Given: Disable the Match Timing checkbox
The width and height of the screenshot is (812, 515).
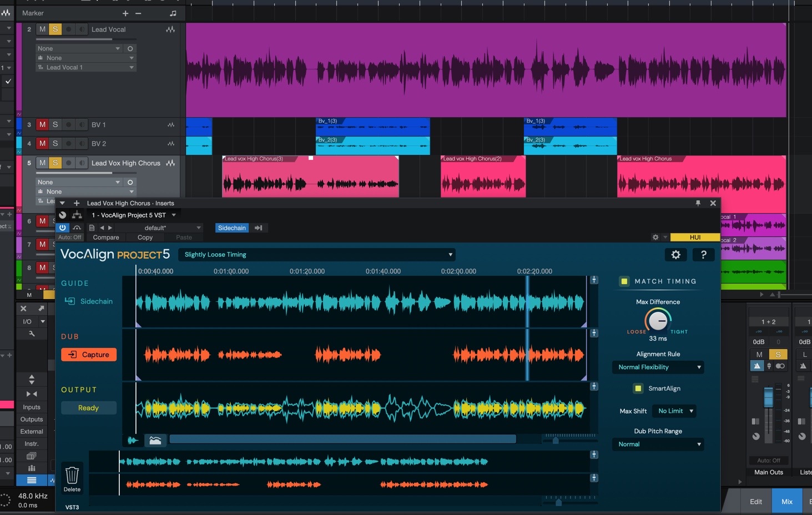Looking at the screenshot, I should click(624, 281).
